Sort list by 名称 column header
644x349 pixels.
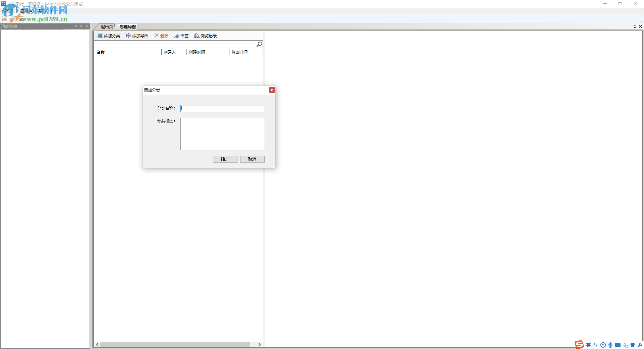[128, 52]
